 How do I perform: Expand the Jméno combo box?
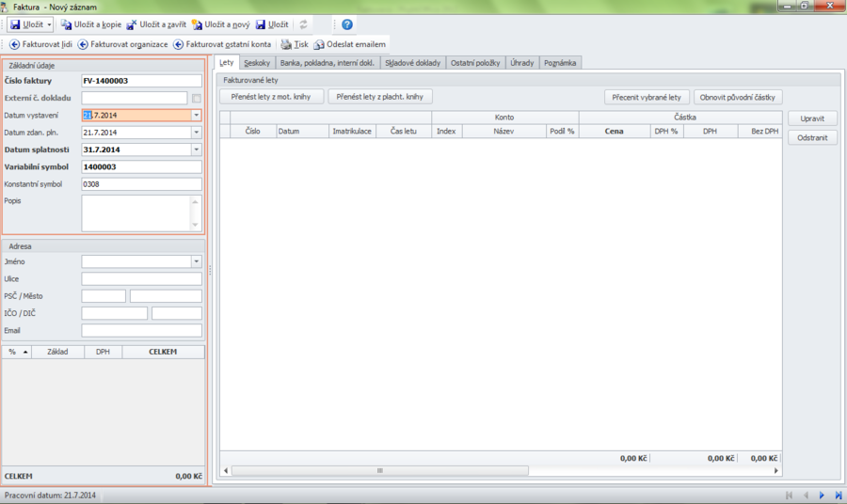point(196,261)
